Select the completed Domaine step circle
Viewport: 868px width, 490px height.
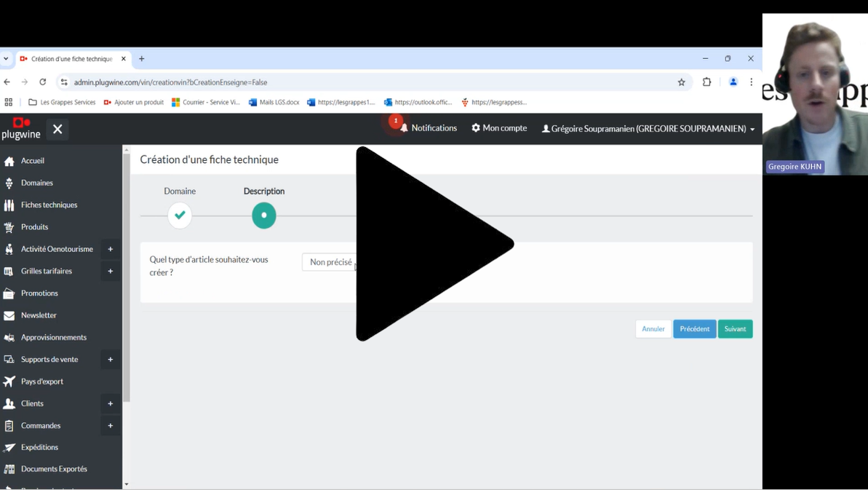[x=180, y=216]
